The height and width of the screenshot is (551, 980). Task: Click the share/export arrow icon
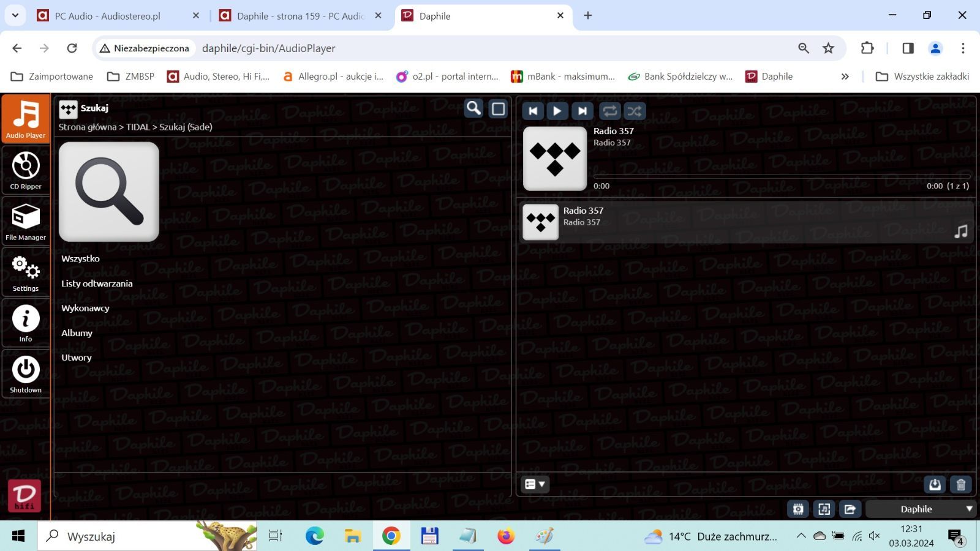[x=850, y=509]
